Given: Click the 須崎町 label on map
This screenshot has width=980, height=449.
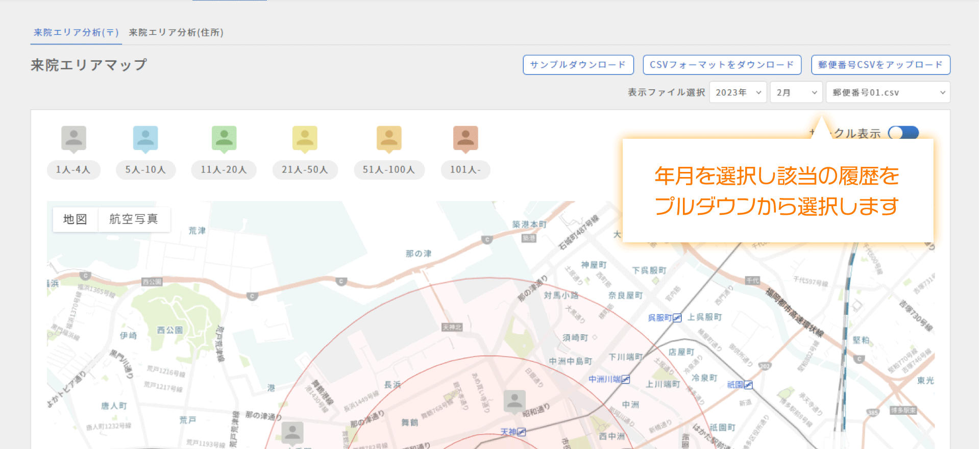Looking at the screenshot, I should [x=575, y=338].
